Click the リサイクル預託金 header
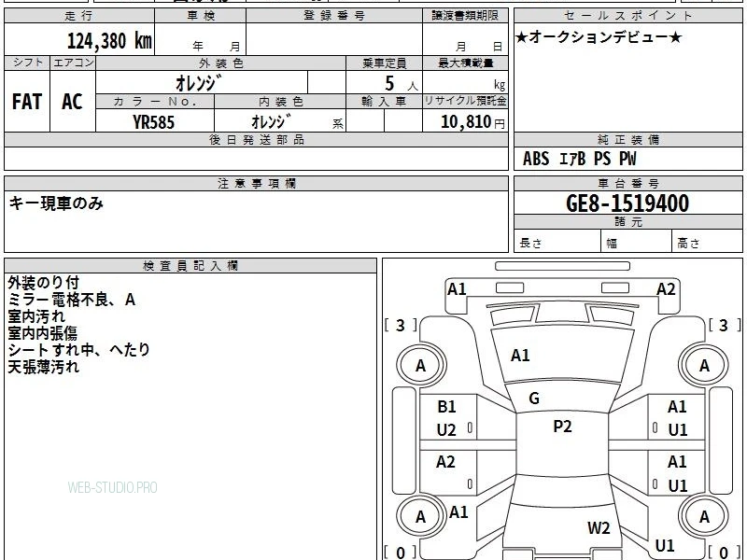 pyautogui.click(x=465, y=102)
